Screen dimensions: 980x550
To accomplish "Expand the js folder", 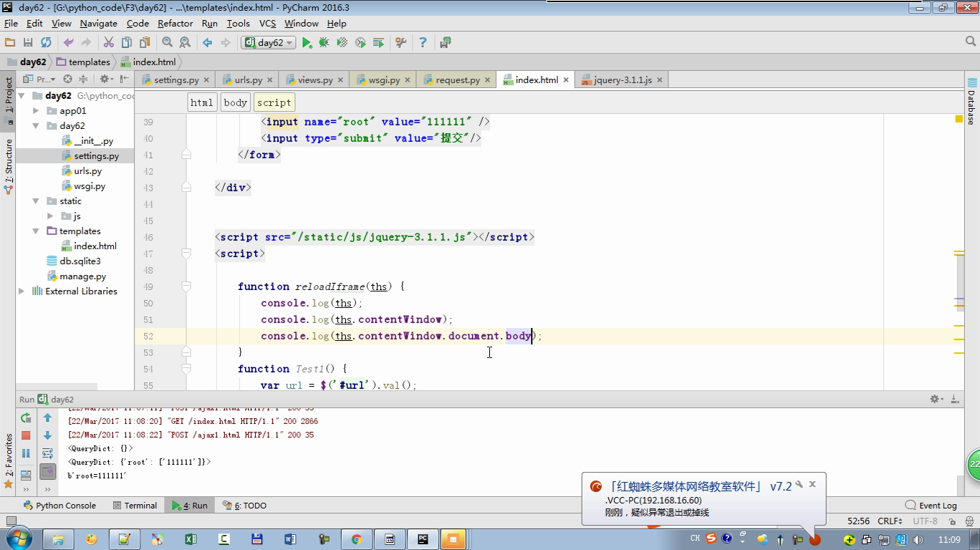I will pyautogui.click(x=50, y=216).
